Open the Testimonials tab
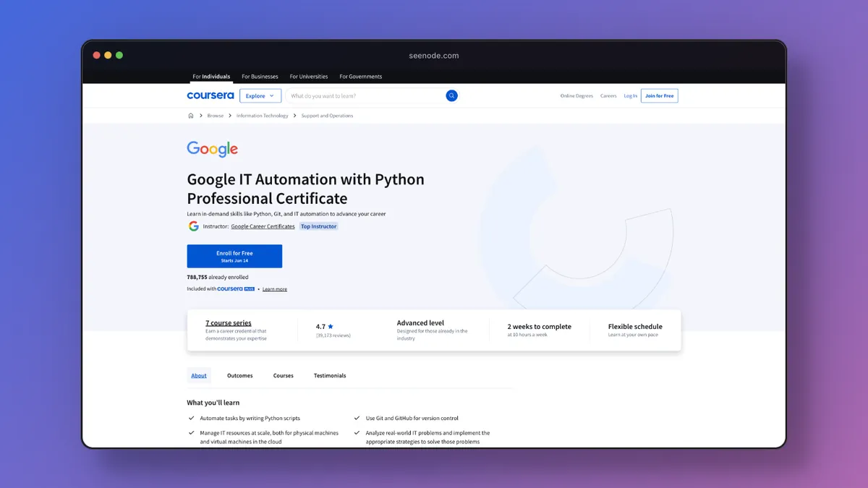 (x=330, y=375)
